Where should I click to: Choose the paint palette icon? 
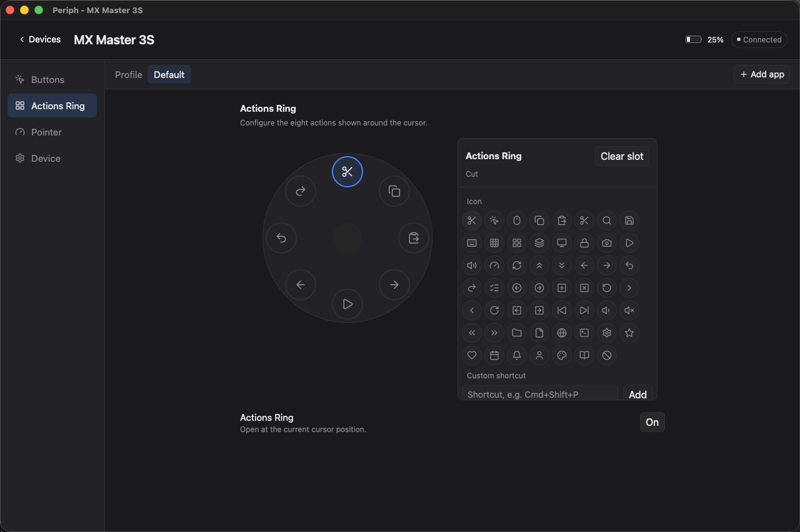(562, 355)
